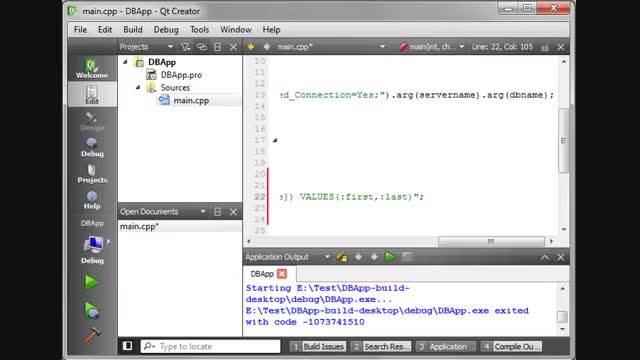Re-run application in Application Output toolbar
The height and width of the screenshot is (360, 640).
[390, 257]
